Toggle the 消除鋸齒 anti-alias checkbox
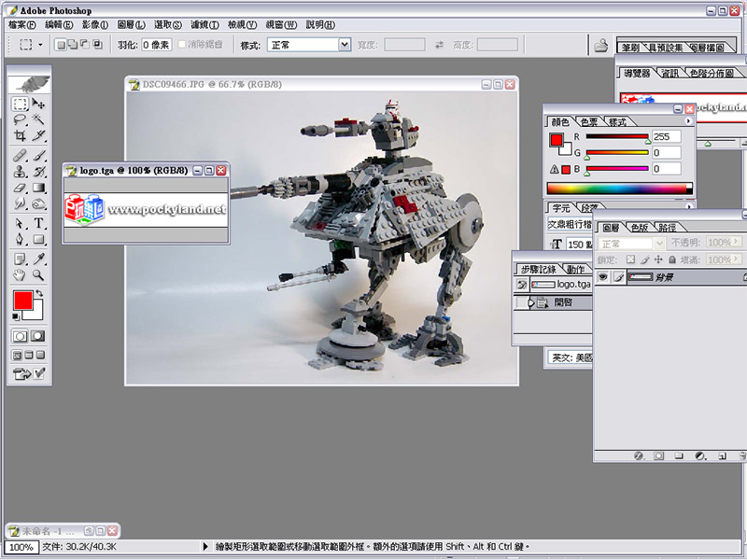The width and height of the screenshot is (747, 560). [x=182, y=44]
